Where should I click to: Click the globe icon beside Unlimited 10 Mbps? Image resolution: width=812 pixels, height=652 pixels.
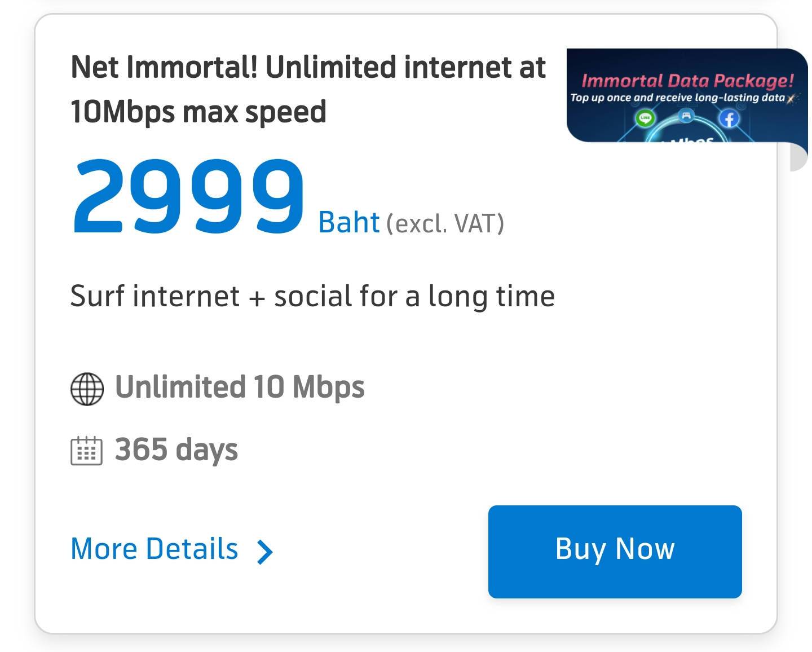coord(87,389)
